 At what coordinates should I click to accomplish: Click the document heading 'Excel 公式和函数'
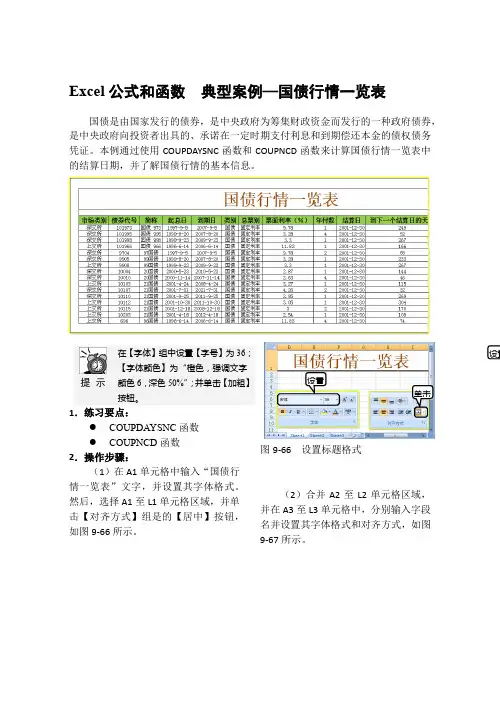127,91
